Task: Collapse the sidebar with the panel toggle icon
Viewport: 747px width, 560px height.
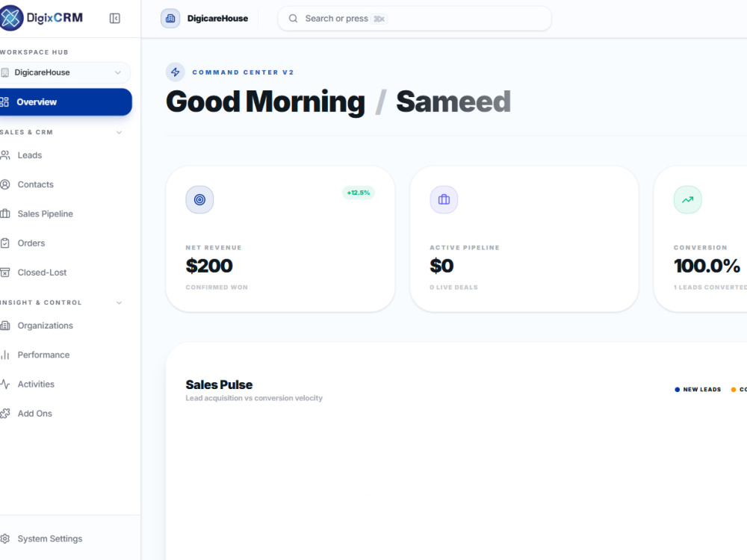Action: 115,18
